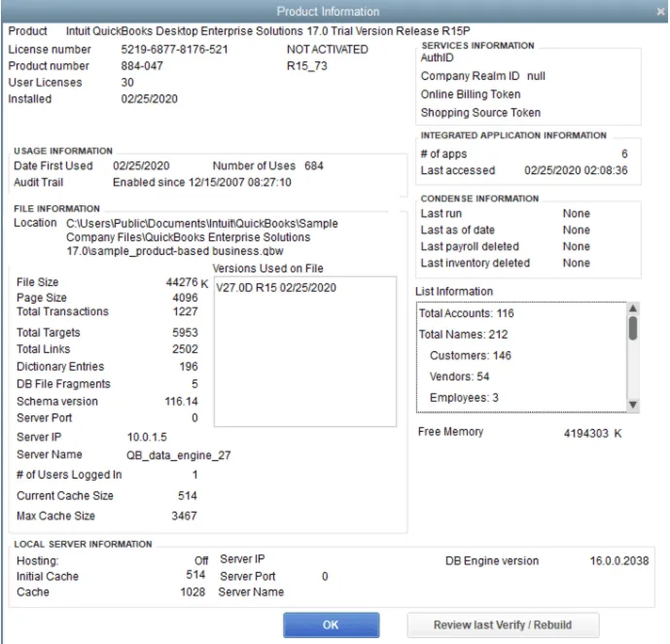
Task: Click the company file location path
Action: coord(202,237)
